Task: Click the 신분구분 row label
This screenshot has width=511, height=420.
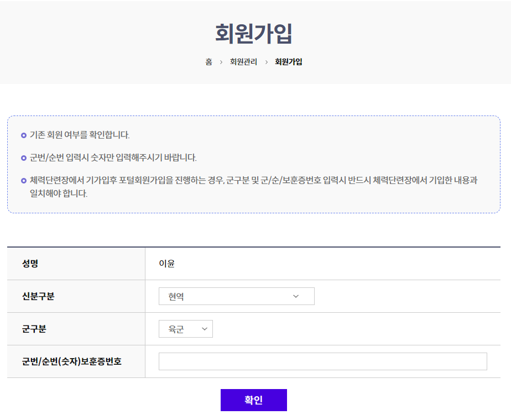Action: click(x=38, y=296)
